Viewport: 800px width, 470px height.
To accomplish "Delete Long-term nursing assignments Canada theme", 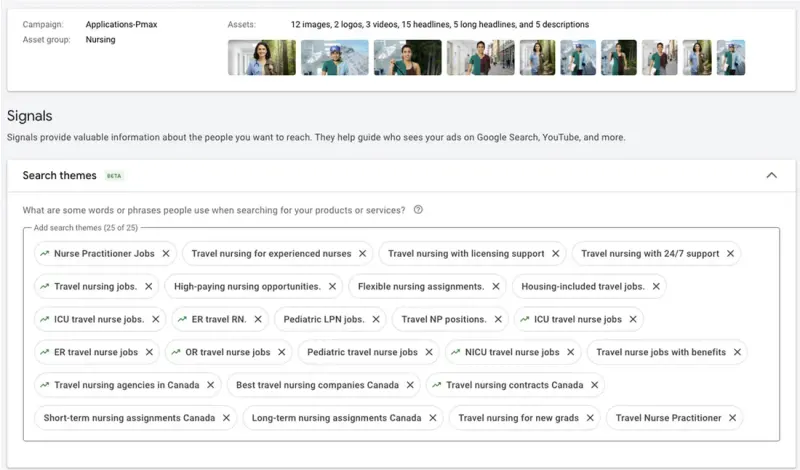I will click(433, 417).
